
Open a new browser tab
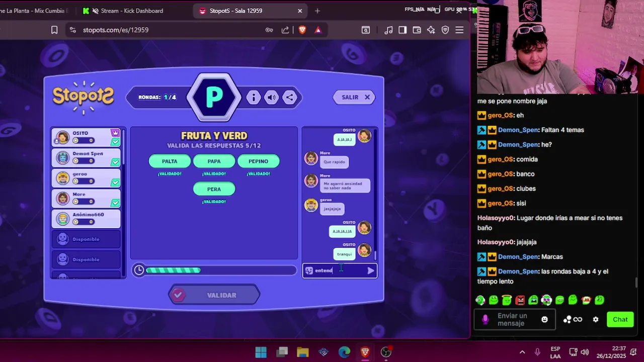click(317, 11)
